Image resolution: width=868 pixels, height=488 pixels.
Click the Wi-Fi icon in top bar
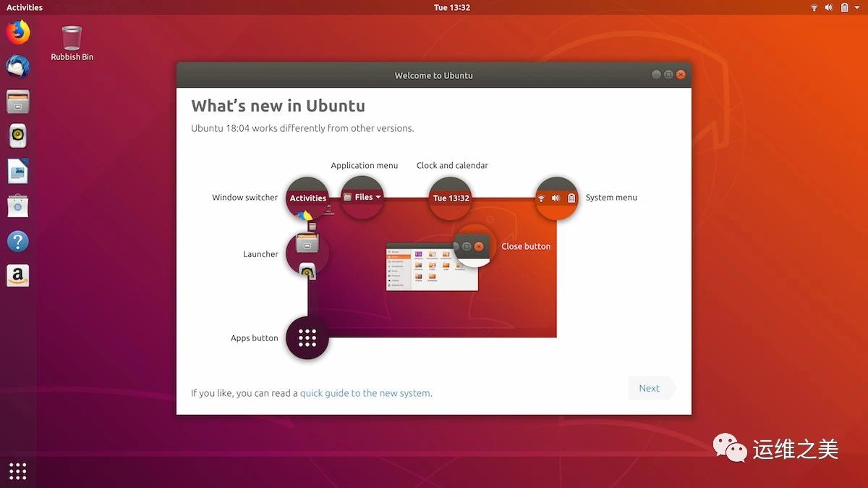click(814, 7)
